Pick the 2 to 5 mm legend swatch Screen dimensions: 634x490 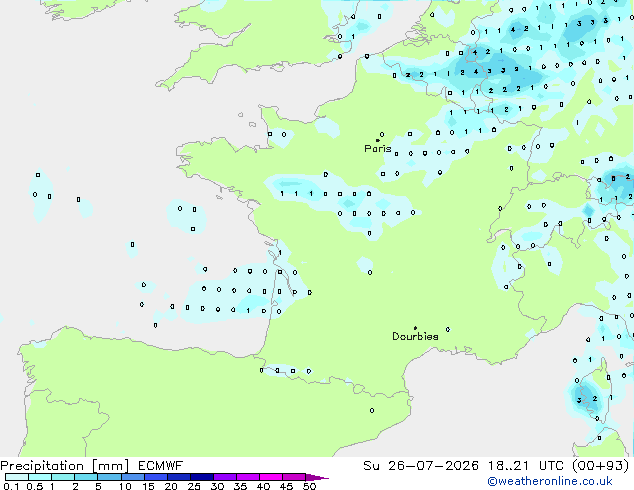pos(86,477)
